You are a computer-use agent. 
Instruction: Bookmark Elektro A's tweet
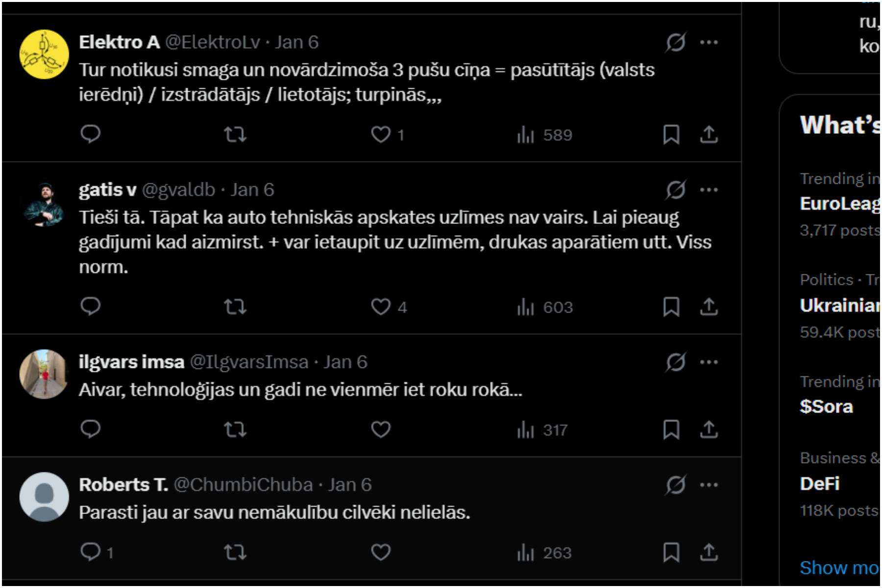coord(671,134)
